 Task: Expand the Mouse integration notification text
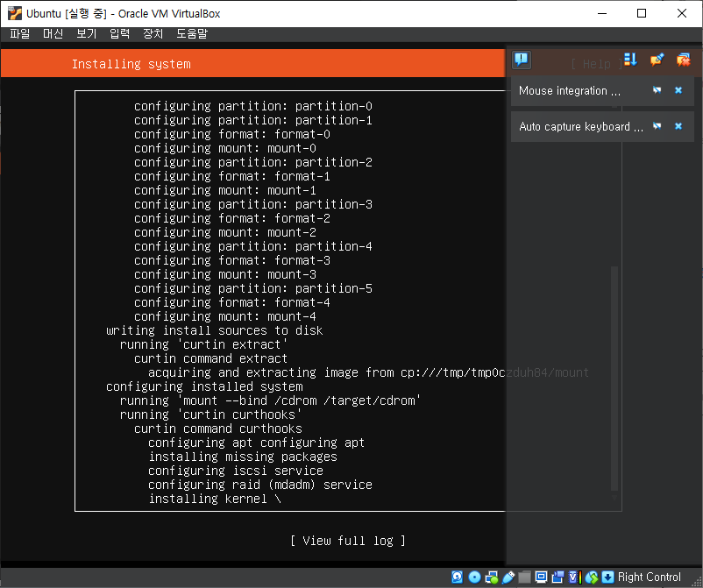570,90
